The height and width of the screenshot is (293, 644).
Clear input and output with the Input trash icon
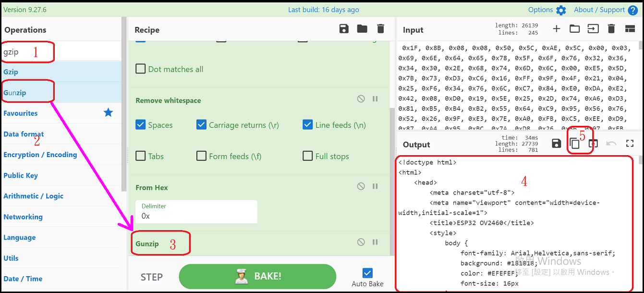[611, 29]
